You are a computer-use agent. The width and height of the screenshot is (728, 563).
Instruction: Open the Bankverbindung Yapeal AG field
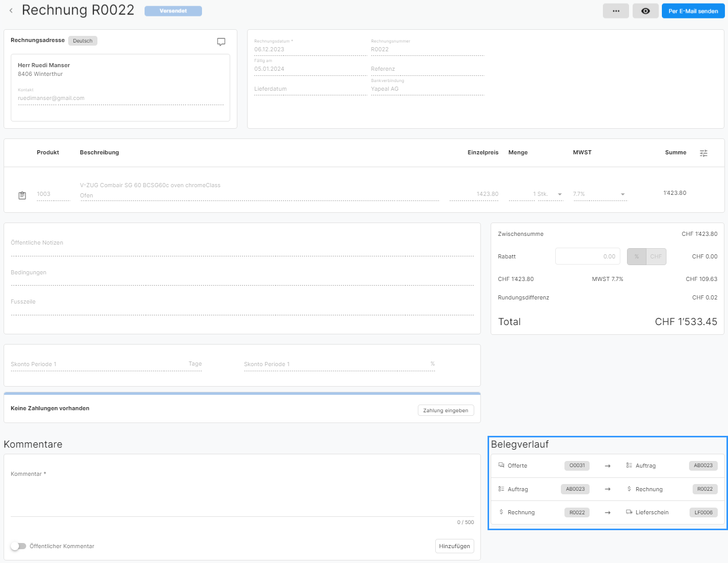[x=427, y=89]
